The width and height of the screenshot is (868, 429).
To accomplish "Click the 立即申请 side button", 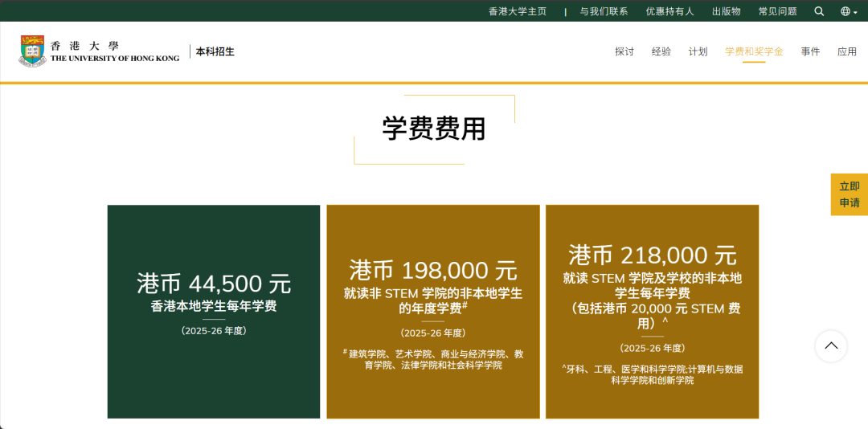I will click(x=850, y=194).
